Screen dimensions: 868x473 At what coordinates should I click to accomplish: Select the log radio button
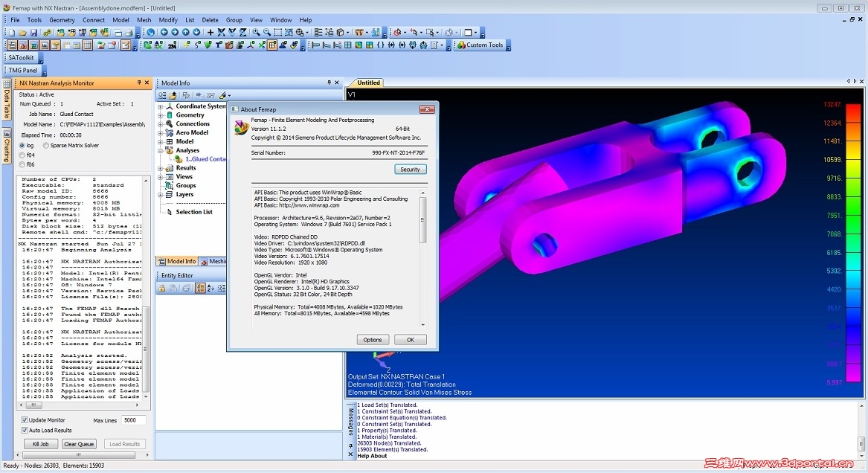click(22, 146)
